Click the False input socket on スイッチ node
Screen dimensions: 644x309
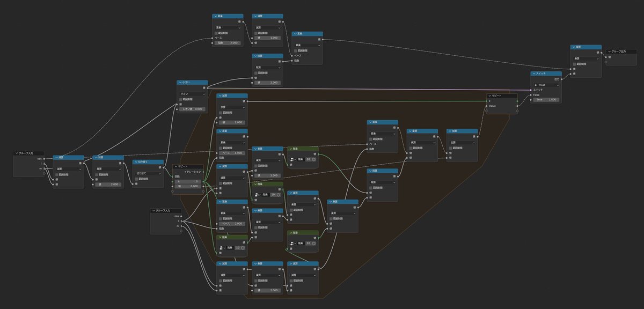coord(531,95)
